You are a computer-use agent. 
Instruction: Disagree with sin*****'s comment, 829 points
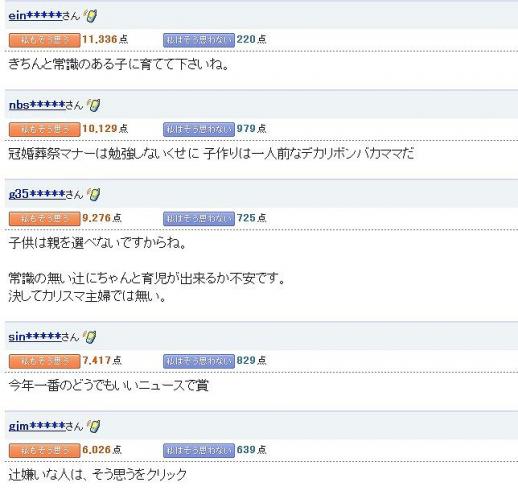[x=199, y=361]
